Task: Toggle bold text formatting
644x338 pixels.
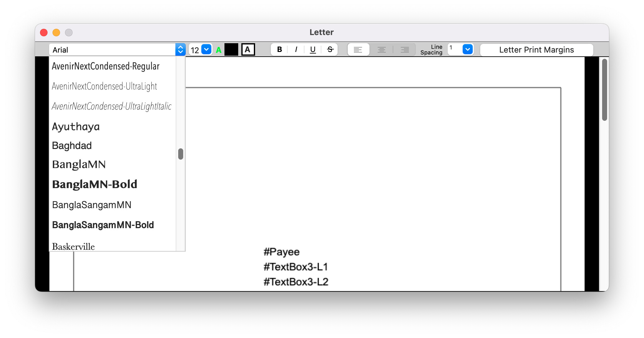Action: (x=279, y=49)
